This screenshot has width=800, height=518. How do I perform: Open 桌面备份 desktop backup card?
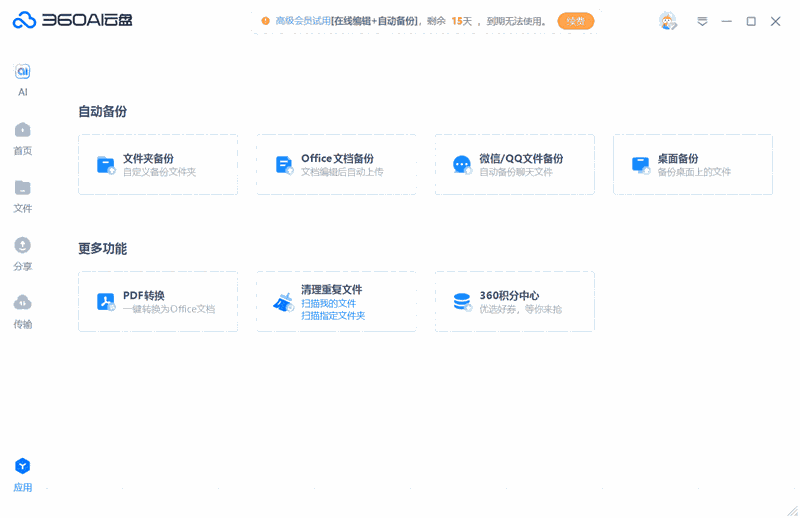pyautogui.click(x=693, y=164)
